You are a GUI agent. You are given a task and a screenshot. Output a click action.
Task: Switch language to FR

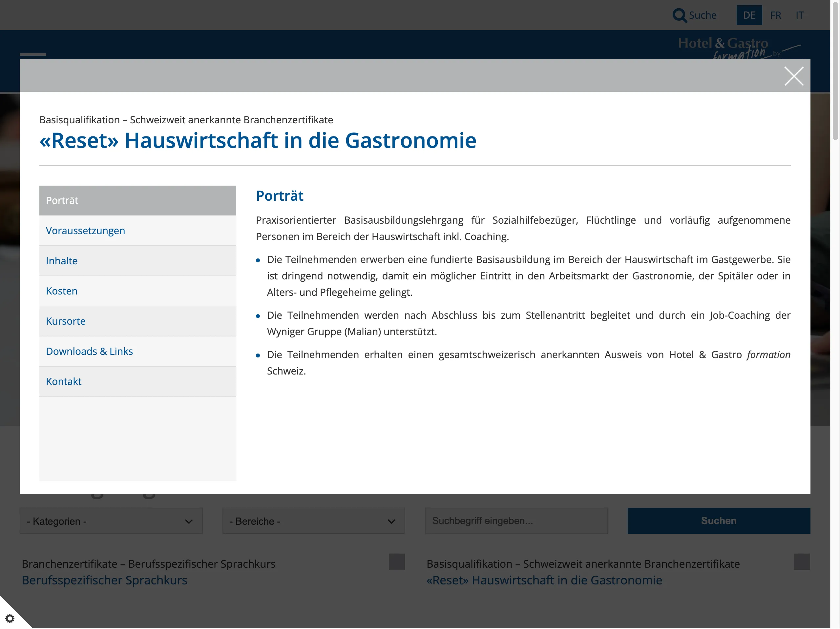(775, 15)
